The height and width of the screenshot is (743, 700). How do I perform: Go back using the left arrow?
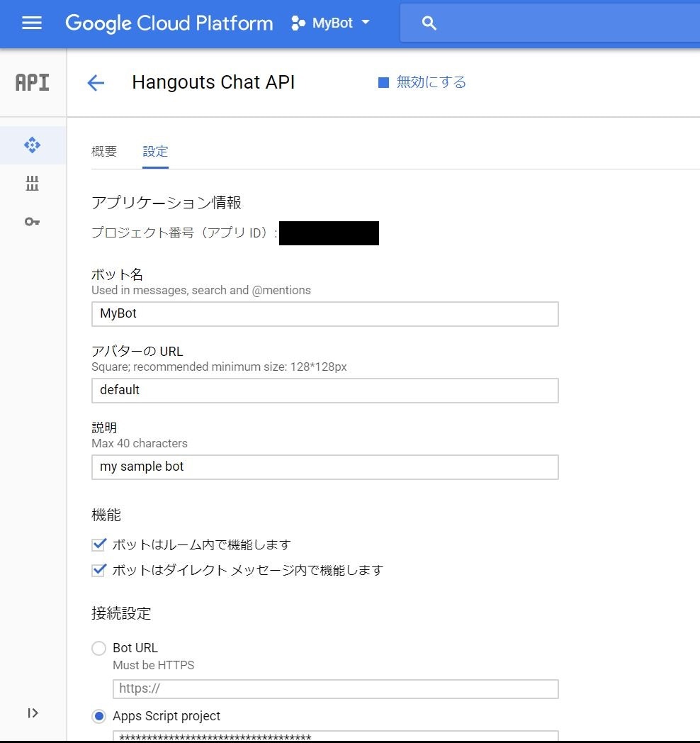96,83
